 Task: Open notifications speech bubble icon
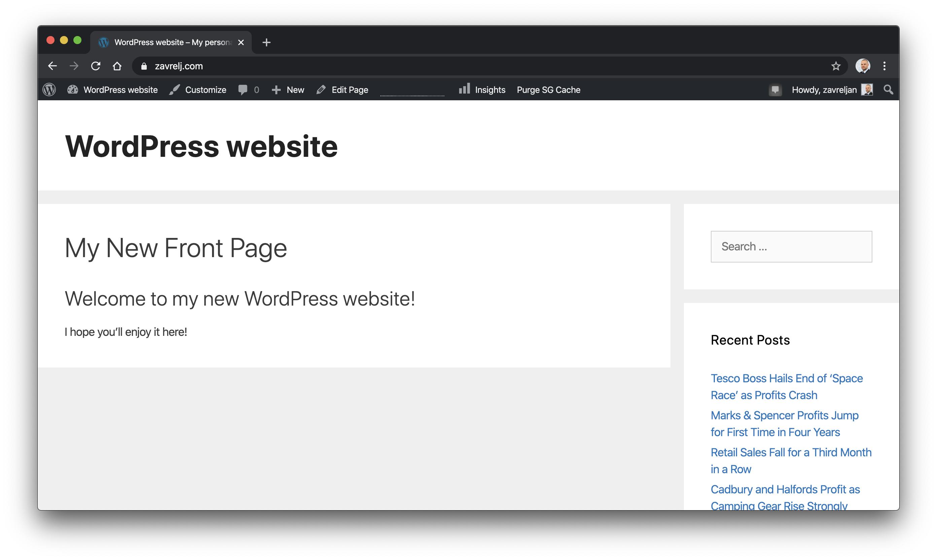[775, 90]
